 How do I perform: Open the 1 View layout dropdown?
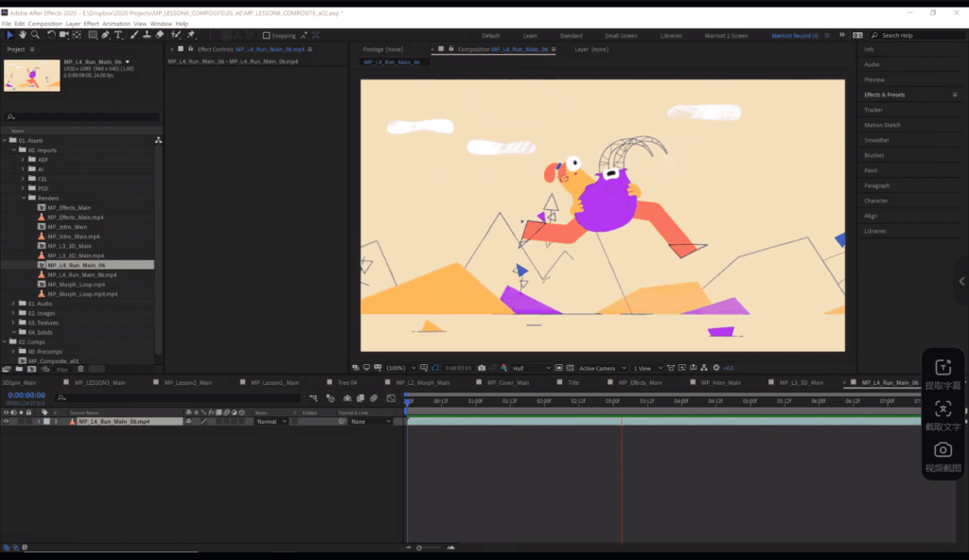[x=647, y=368]
